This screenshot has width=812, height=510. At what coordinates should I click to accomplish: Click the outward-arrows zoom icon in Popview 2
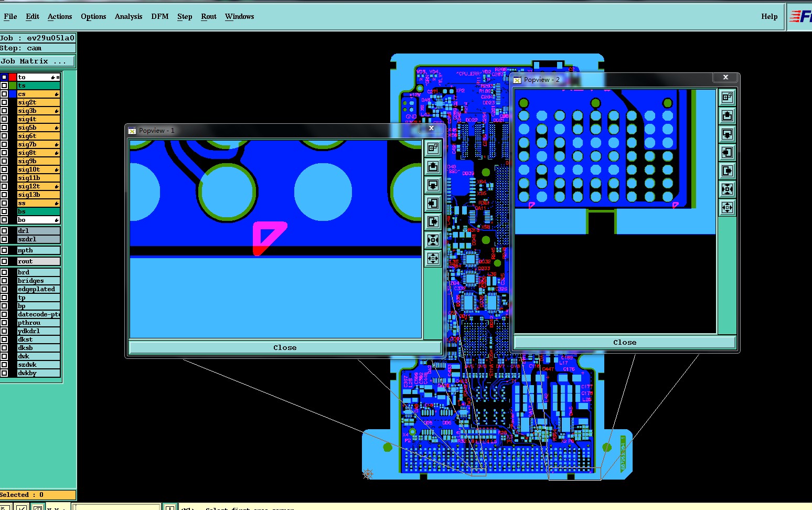tap(727, 208)
